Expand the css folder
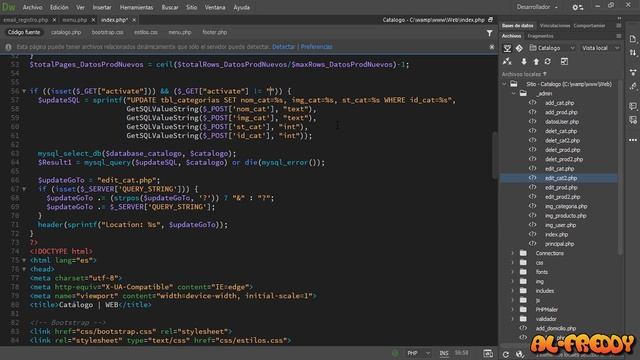This screenshot has width=640, height=360. coord(513,263)
